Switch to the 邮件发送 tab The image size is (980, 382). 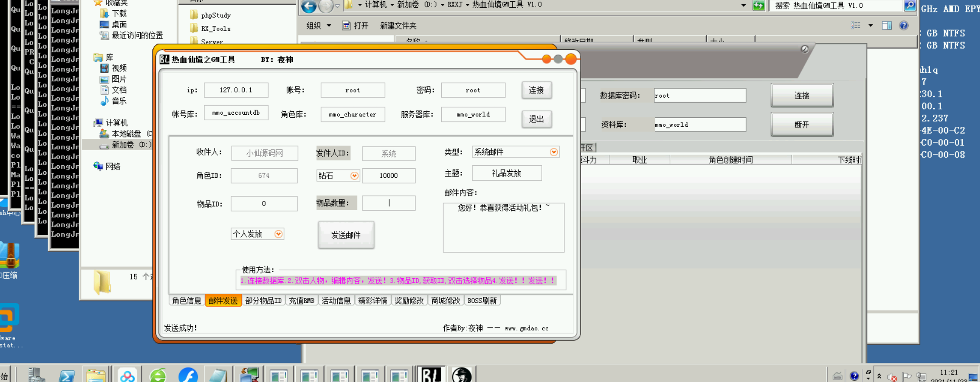pyautogui.click(x=223, y=301)
